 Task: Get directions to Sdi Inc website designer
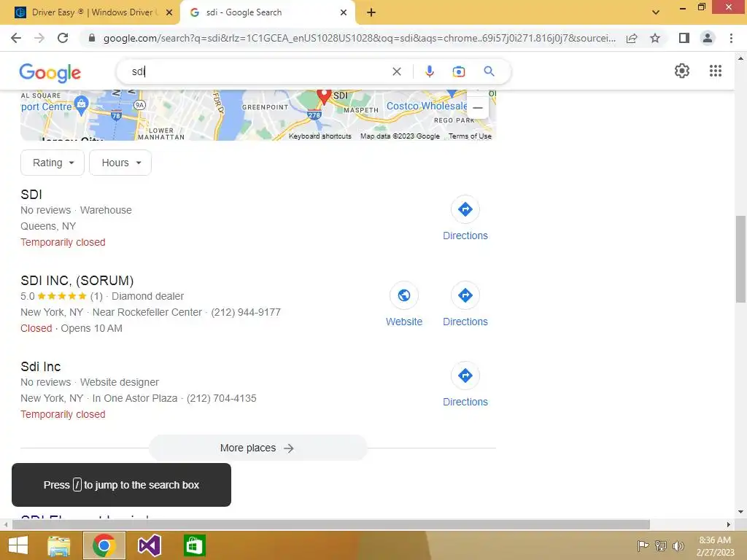point(465,385)
